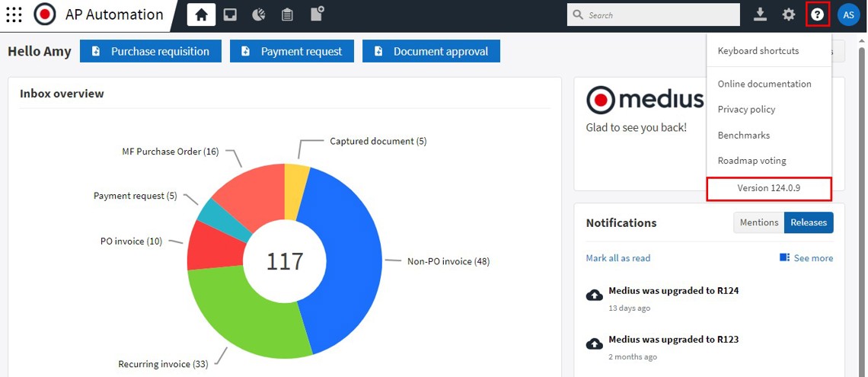
Task: Click the Payment request button
Action: click(292, 51)
